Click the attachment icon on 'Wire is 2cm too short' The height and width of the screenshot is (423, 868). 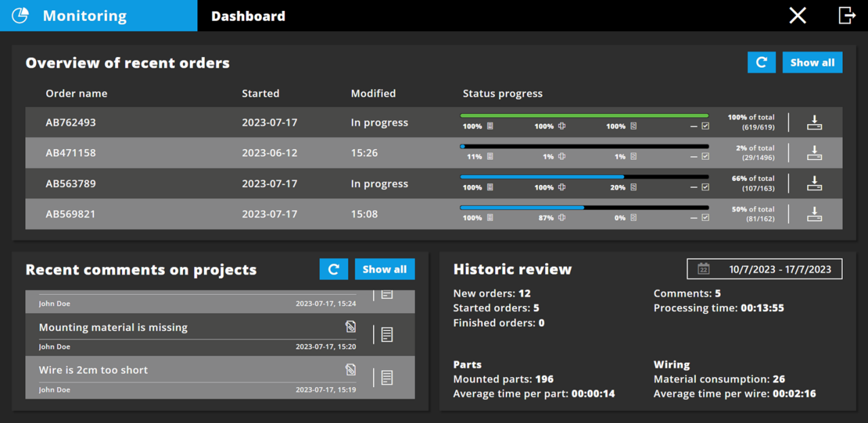point(350,369)
